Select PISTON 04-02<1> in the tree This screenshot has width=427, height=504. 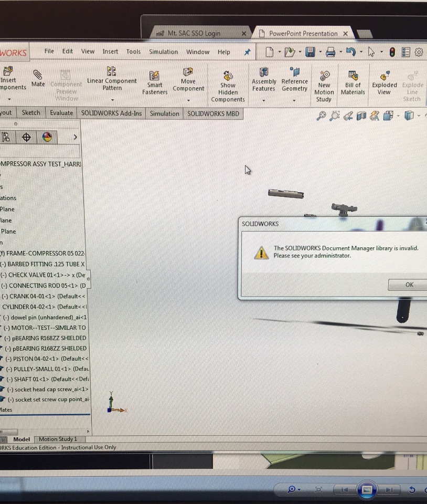[46, 359]
